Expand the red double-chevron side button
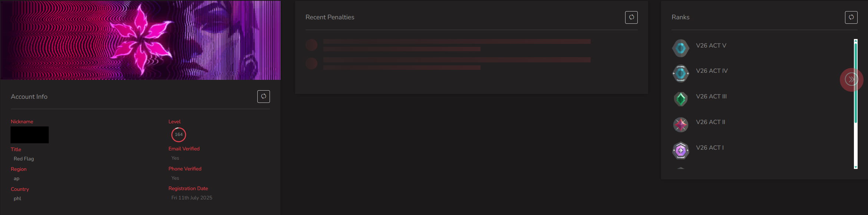The width and height of the screenshot is (868, 215). point(851,79)
